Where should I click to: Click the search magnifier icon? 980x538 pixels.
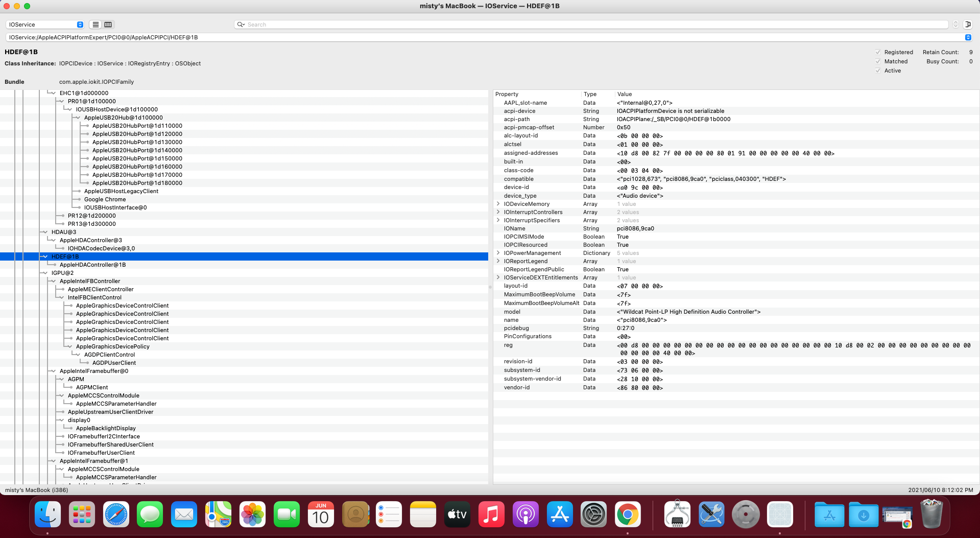point(241,25)
